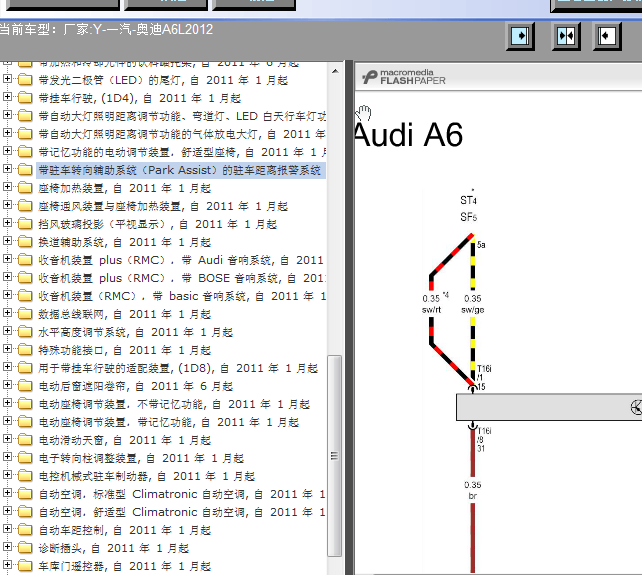Select 带记忆功能的电动调节装置 舒适型座椅 item
Viewport: 642px width, 575px height.
click(182, 152)
